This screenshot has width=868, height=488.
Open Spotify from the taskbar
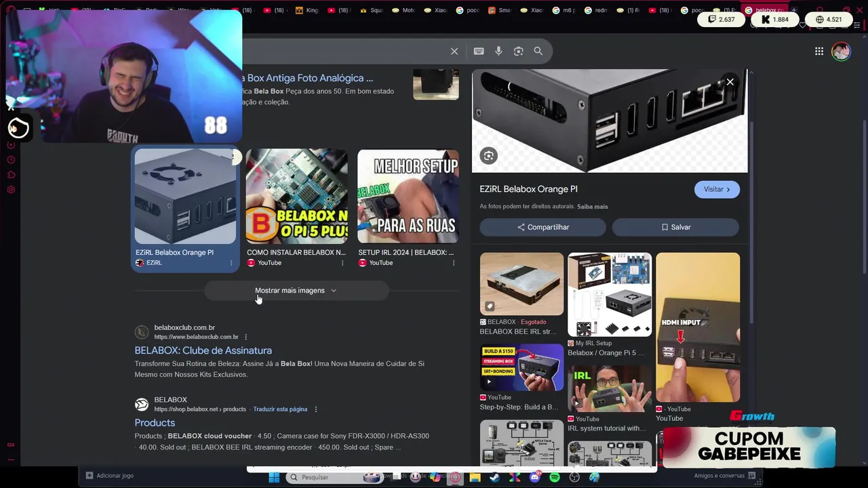click(x=555, y=477)
